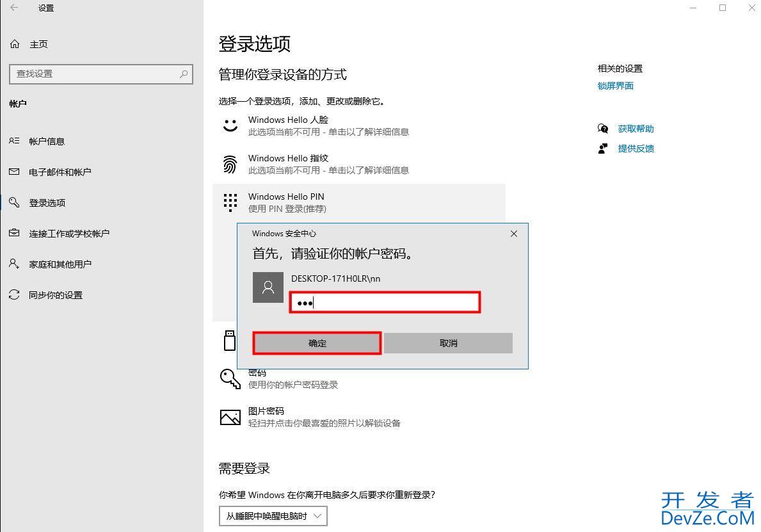This screenshot has width=761, height=532.
Task: Click the search magnifier icon
Action: point(184,74)
